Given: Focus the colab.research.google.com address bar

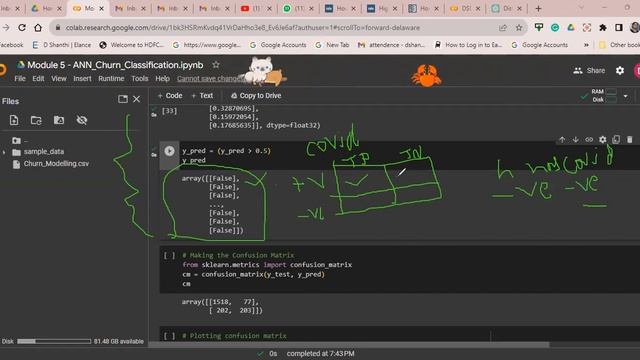Looking at the screenshot, I should pos(242,28).
